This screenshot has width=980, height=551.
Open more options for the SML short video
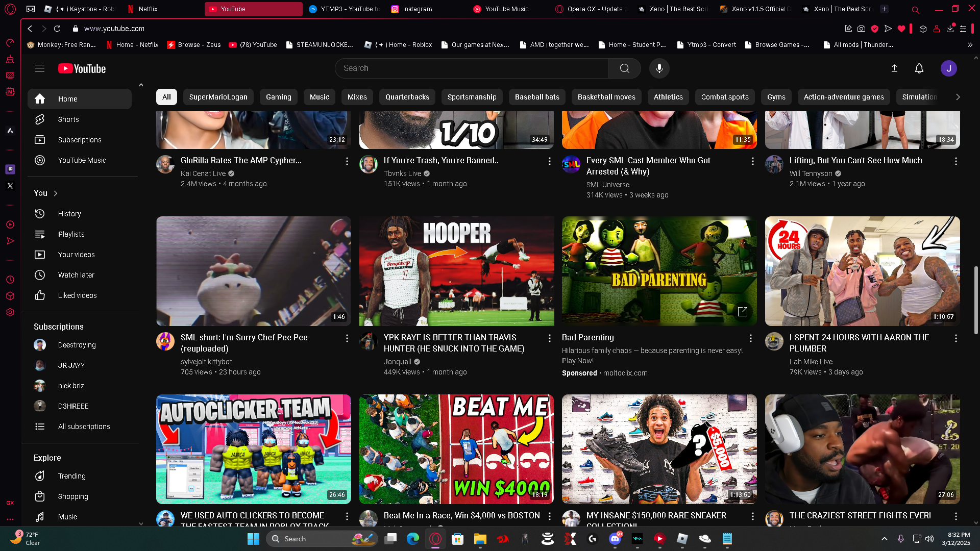point(347,338)
